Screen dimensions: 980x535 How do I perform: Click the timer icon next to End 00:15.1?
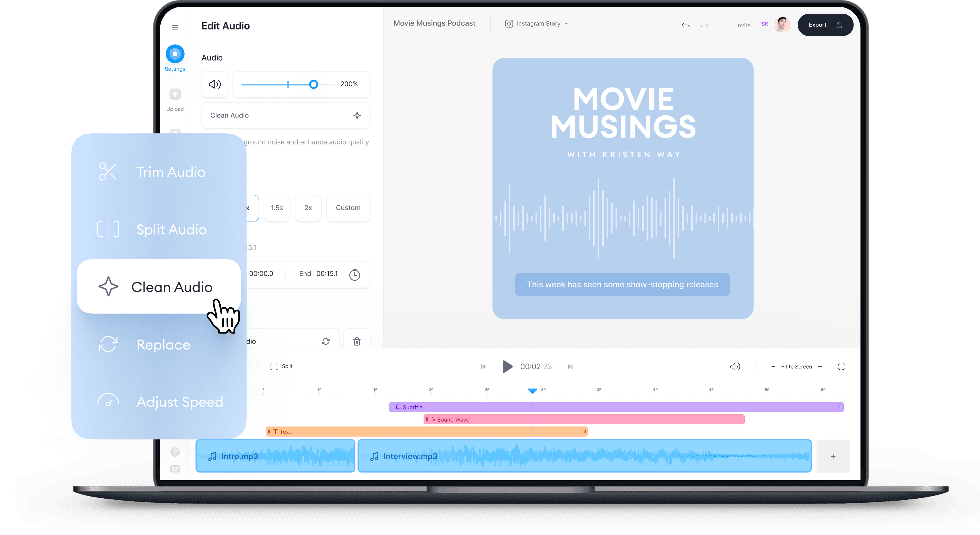(x=355, y=274)
